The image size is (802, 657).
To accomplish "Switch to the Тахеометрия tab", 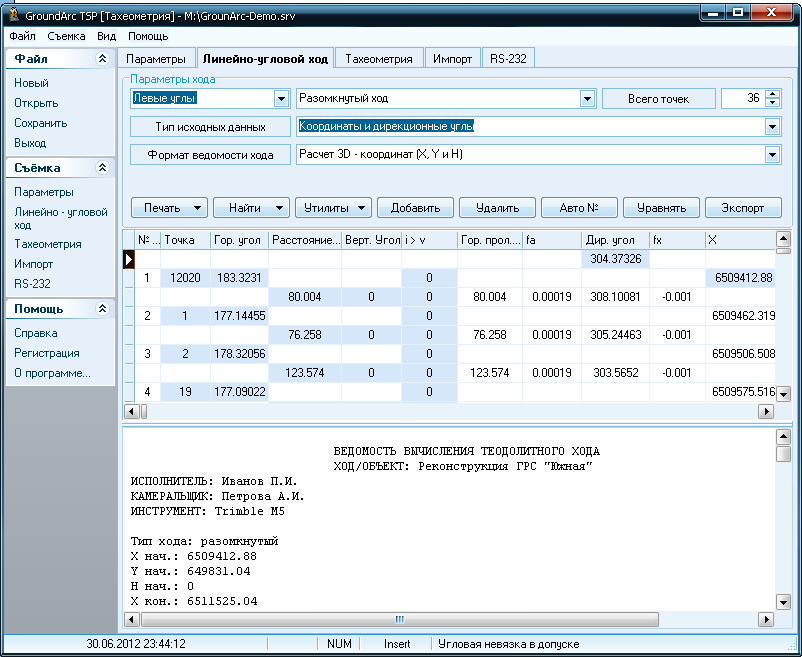I will click(x=378, y=59).
